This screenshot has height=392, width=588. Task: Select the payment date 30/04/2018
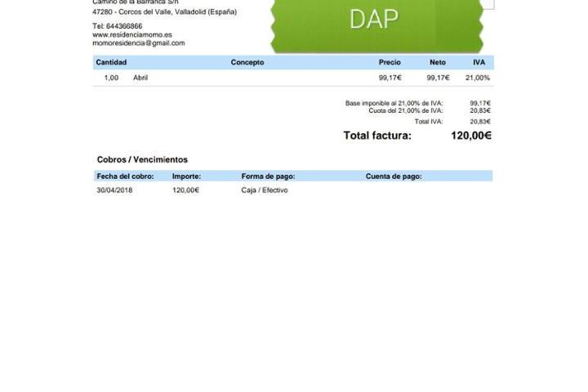(114, 190)
